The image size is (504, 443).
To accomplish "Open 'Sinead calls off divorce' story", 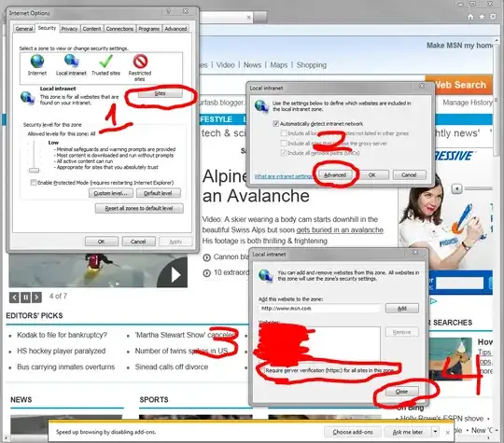I will (172, 367).
